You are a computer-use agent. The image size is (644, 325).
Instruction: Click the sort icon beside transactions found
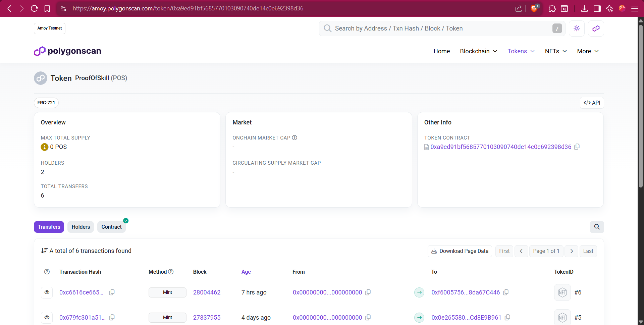(x=44, y=251)
